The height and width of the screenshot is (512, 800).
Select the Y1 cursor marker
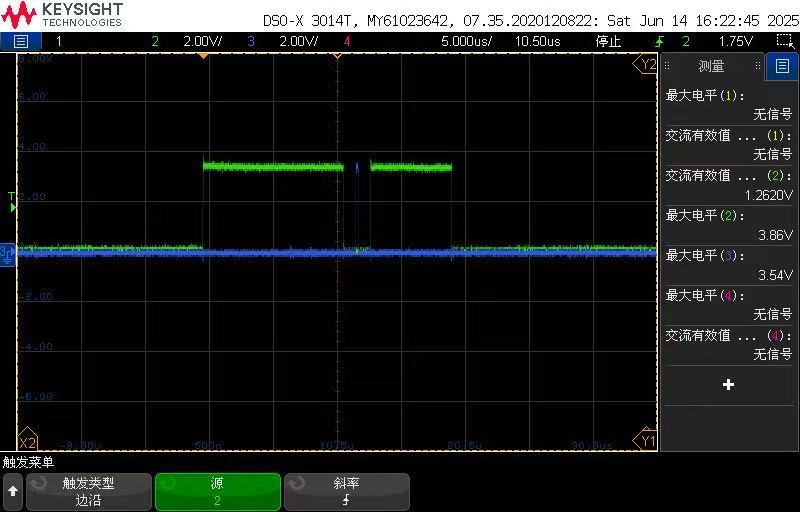(645, 441)
